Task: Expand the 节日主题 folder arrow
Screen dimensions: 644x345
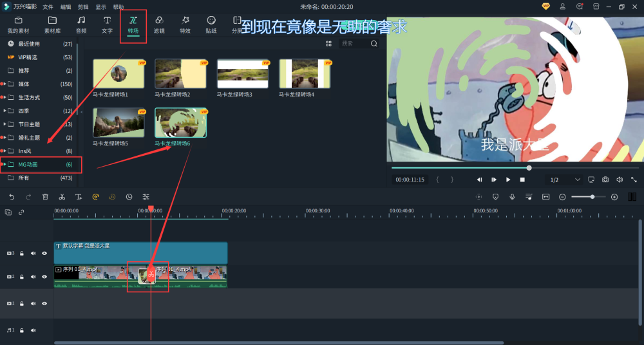Action: (5, 124)
